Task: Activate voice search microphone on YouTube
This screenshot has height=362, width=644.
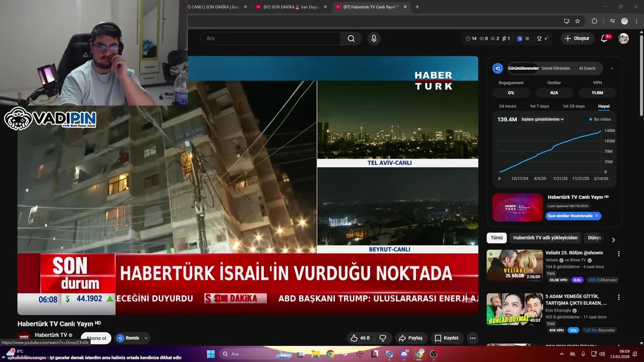Action: coord(373,38)
